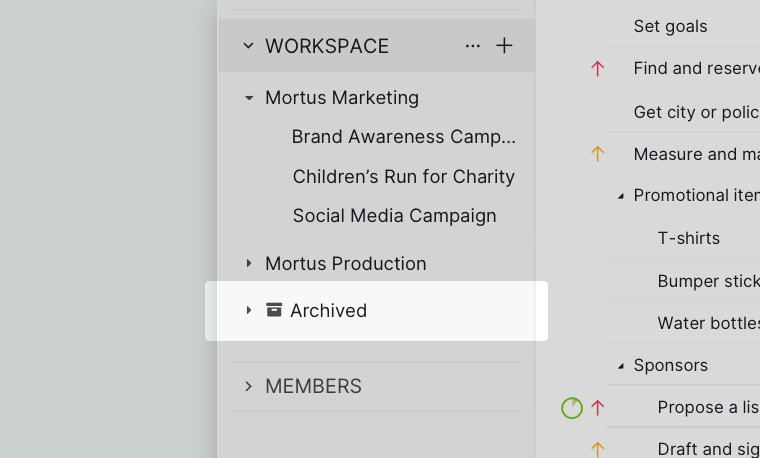The width and height of the screenshot is (760, 458).
Task: Click the green progress circle next to Propose
Action: tap(572, 408)
